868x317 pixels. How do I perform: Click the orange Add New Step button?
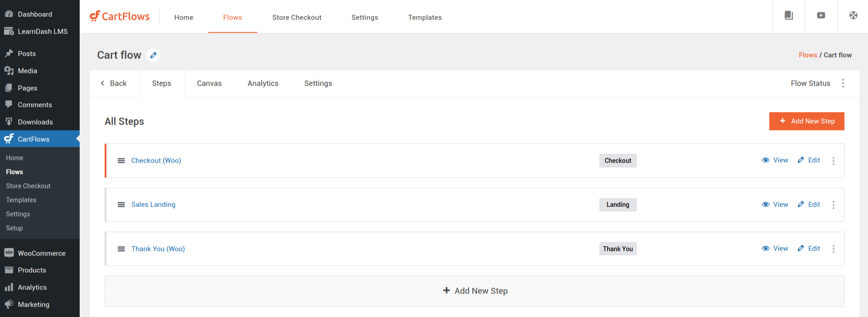806,121
